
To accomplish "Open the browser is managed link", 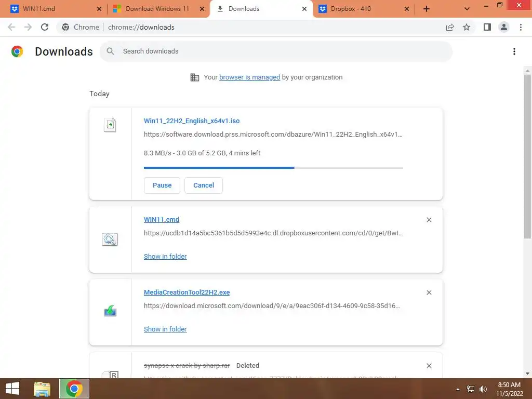I will 250,77.
